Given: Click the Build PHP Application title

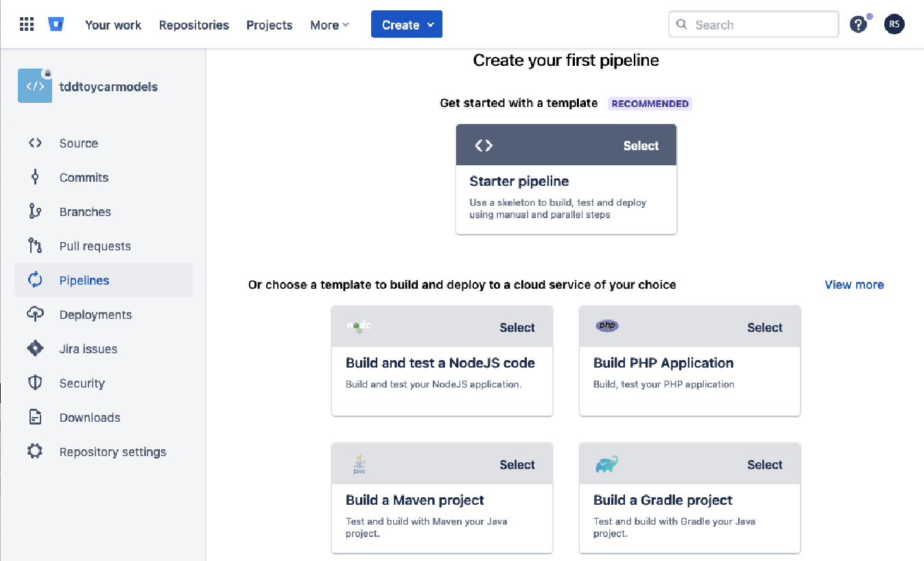Looking at the screenshot, I should [x=663, y=363].
